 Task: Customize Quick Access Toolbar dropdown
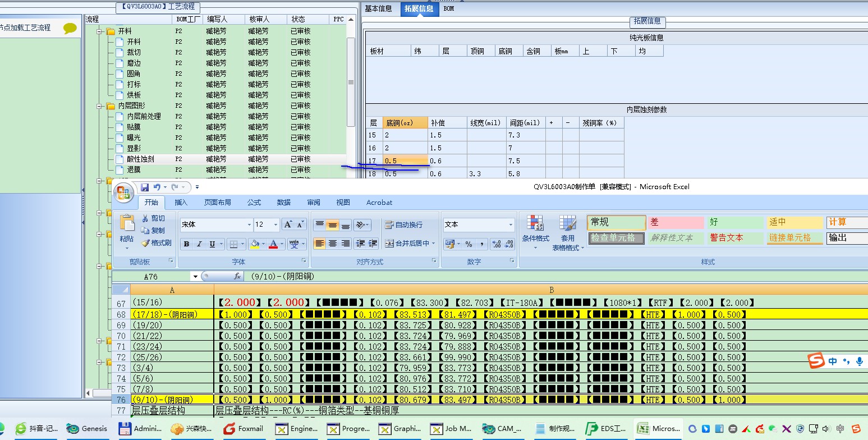(x=197, y=187)
